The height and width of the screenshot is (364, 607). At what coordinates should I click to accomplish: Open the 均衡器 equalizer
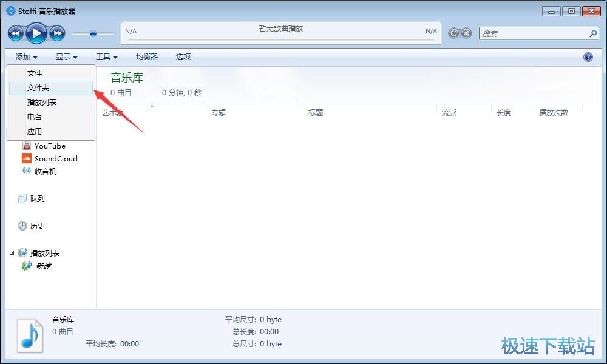click(146, 56)
